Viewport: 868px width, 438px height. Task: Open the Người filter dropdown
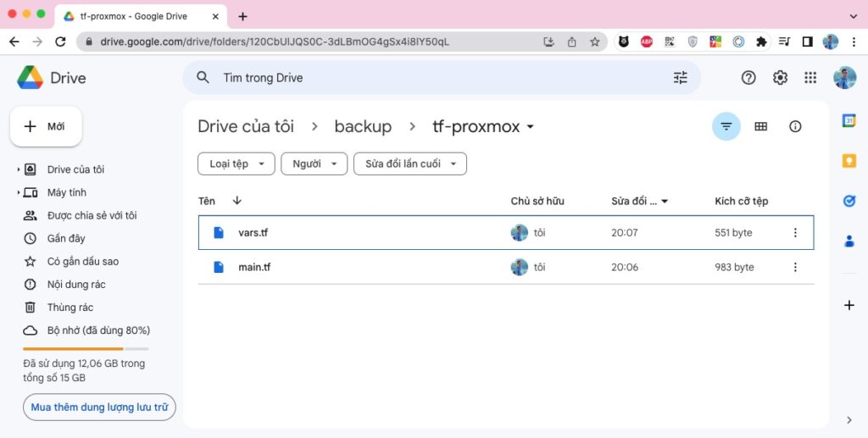(x=314, y=164)
